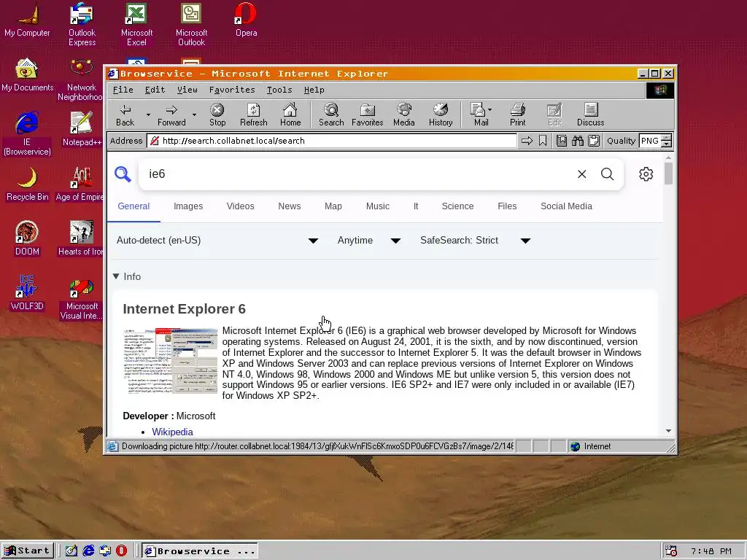Screen dimensions: 747x560
Task: Switch to the Social Media tab
Action: click(x=566, y=206)
